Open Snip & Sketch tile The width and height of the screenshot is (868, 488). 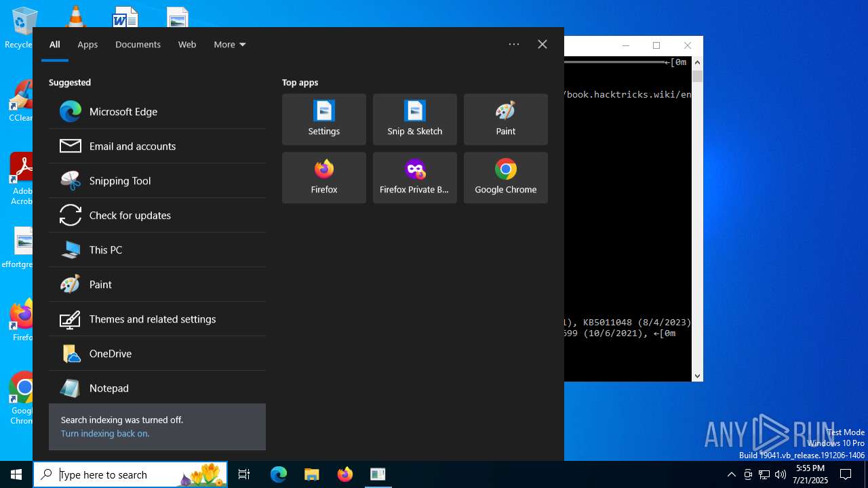(415, 119)
